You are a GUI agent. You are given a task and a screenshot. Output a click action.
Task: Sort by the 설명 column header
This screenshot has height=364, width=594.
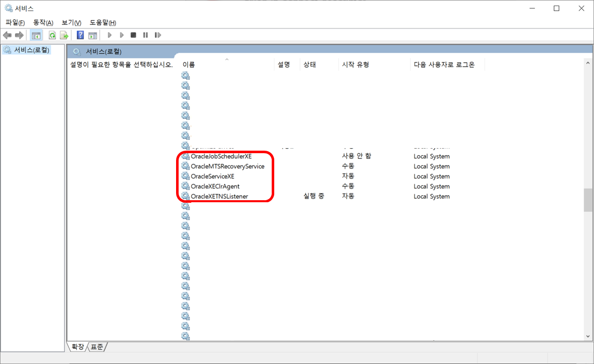click(287, 65)
